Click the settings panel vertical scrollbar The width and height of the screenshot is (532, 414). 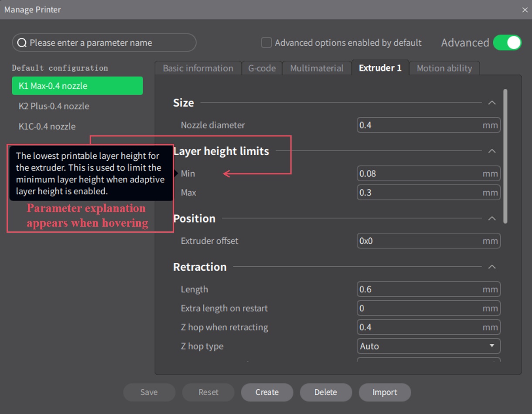pos(505,156)
